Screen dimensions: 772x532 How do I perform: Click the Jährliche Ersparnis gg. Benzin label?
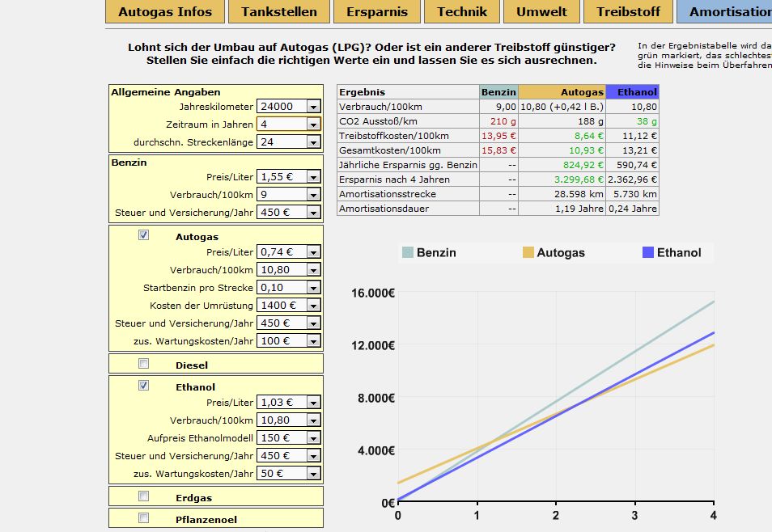(408, 165)
